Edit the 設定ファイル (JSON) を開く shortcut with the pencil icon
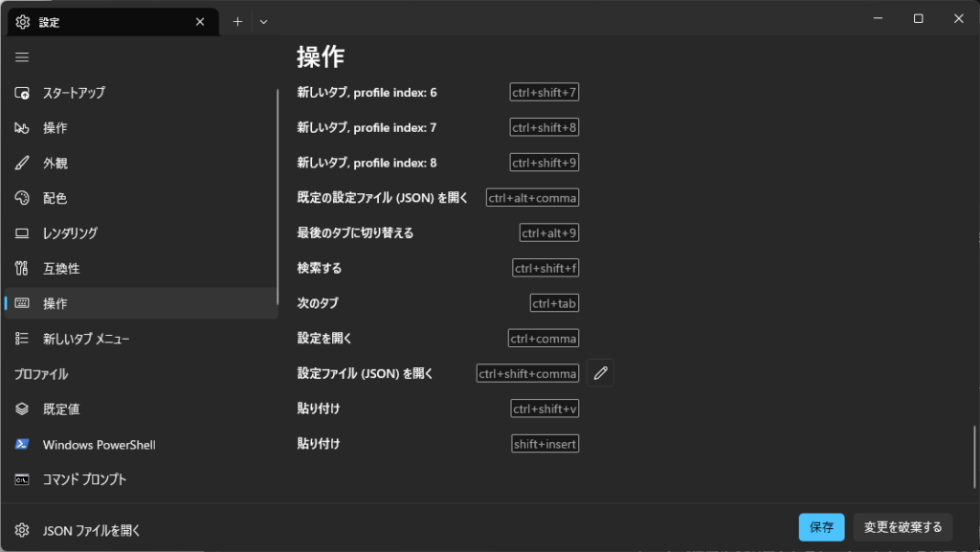This screenshot has height=552, width=980. (x=600, y=373)
